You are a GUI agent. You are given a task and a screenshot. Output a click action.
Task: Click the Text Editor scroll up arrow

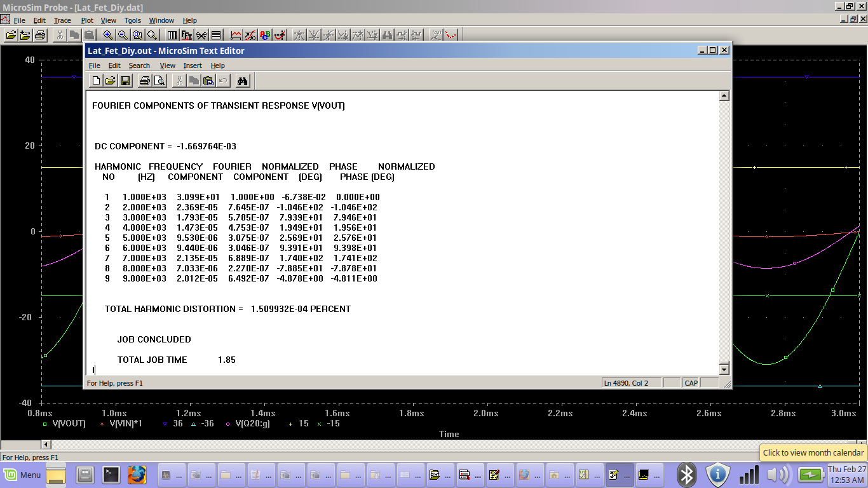(x=724, y=96)
